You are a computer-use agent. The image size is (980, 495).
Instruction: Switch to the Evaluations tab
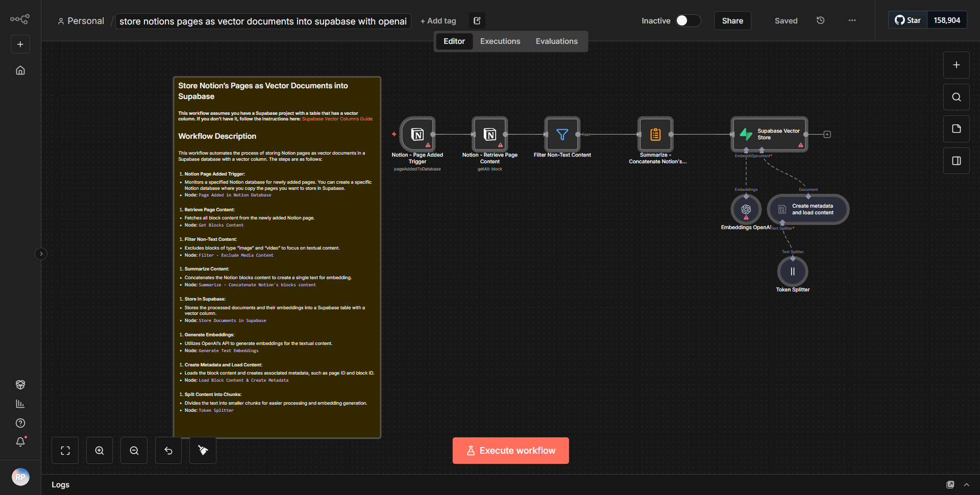tap(556, 41)
